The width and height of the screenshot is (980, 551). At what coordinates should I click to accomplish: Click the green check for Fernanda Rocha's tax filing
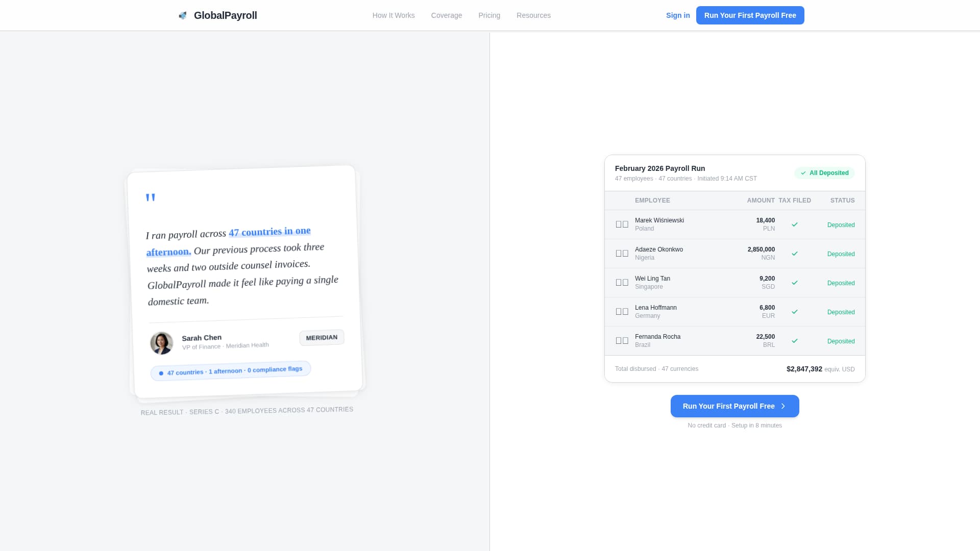pyautogui.click(x=794, y=340)
